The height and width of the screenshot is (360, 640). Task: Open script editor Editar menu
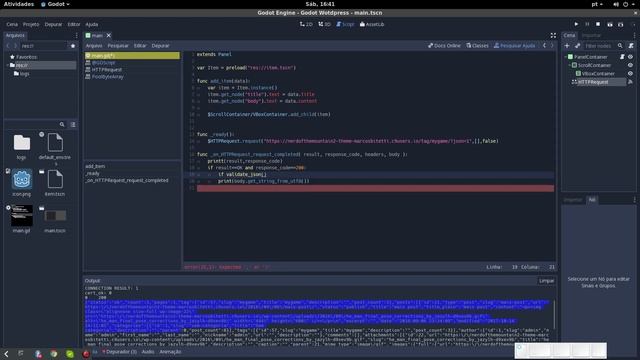[x=140, y=46]
